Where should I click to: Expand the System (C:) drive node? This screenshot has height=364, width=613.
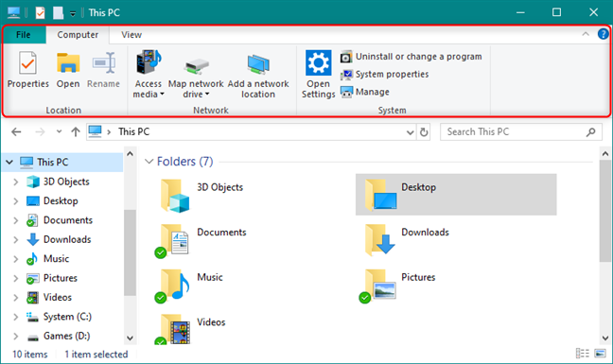point(16,317)
